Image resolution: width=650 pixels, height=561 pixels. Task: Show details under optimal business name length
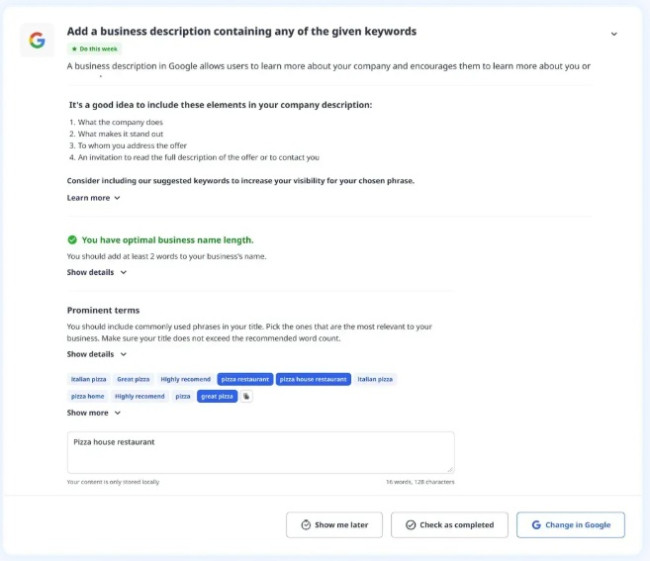pyautogui.click(x=96, y=272)
